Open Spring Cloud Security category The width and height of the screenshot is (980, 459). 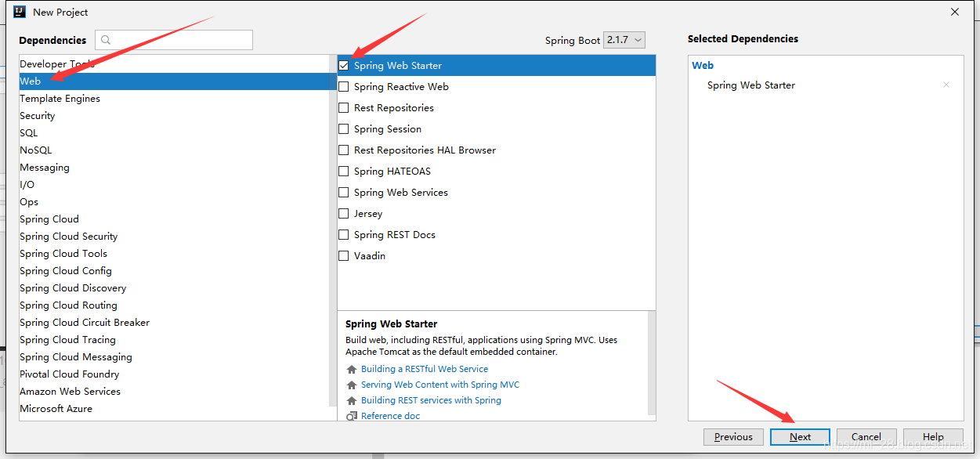[175, 237]
